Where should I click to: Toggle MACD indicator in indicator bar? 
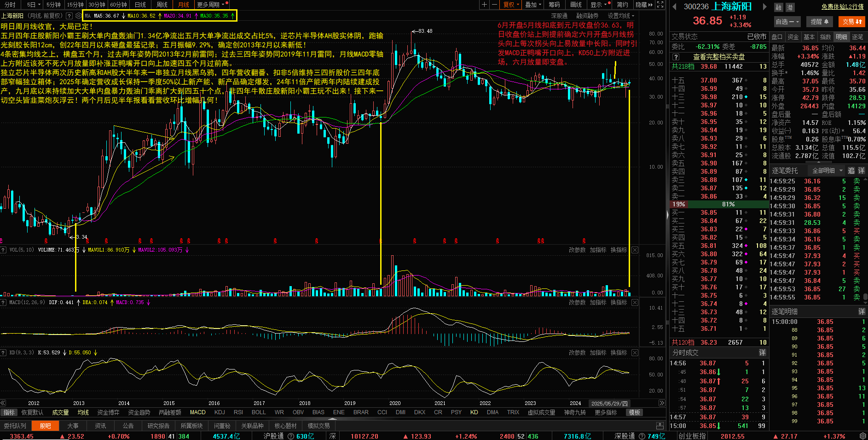(198, 412)
